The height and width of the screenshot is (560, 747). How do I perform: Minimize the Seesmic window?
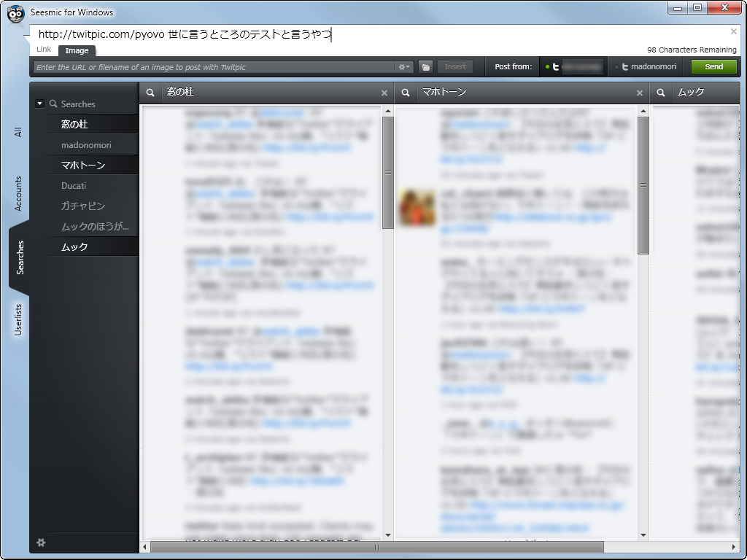coord(678,8)
